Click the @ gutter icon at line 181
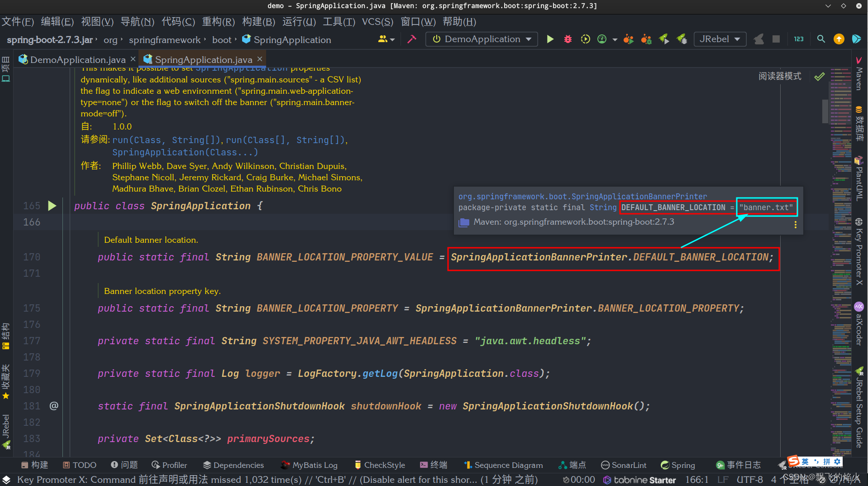Screen dimensions: 868x486 coord(54,406)
